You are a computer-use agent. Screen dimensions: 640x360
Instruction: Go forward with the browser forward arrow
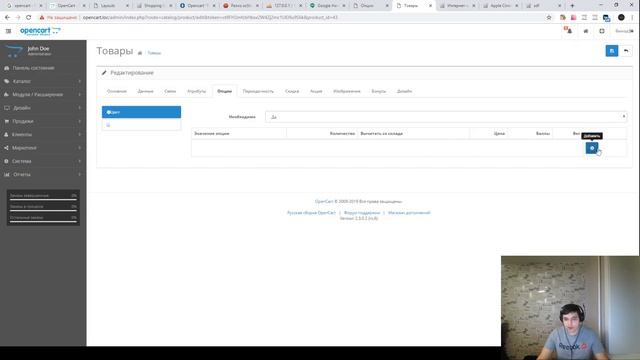(x=18, y=18)
